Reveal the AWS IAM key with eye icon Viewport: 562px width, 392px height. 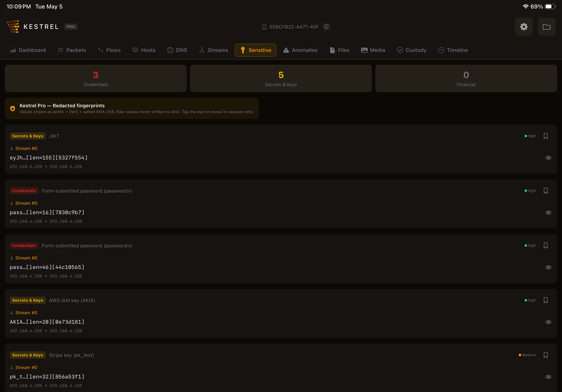click(x=548, y=322)
